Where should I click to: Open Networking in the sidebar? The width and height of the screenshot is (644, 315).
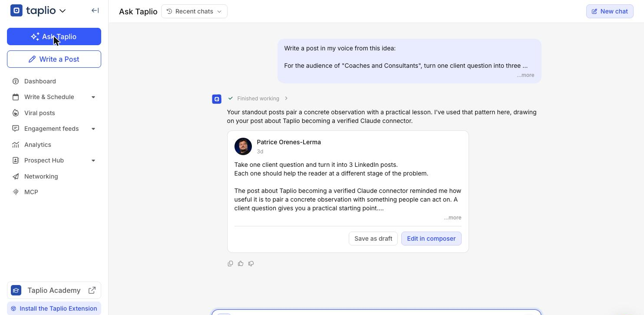tap(41, 176)
